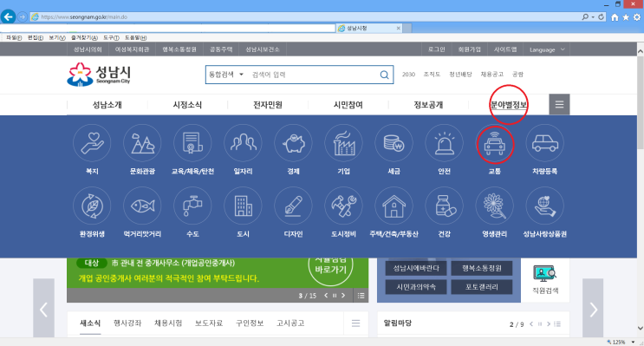Screen dimensions: 644x346
Task: Go to next page slide arrow
Action: 593,309
